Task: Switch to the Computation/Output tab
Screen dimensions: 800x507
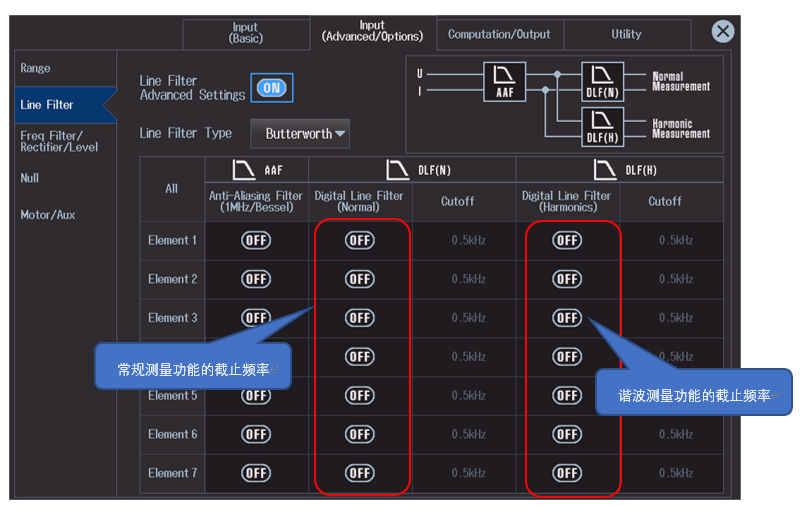Action: pos(499,34)
